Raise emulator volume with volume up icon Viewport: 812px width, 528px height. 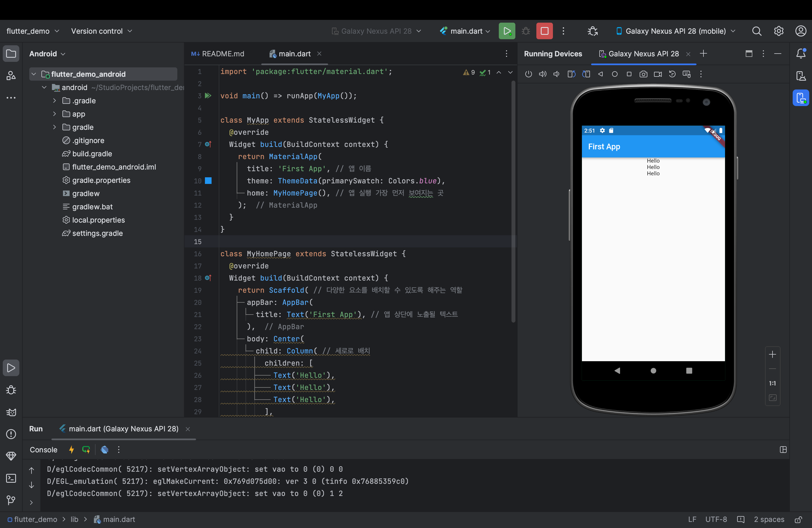[542, 74]
